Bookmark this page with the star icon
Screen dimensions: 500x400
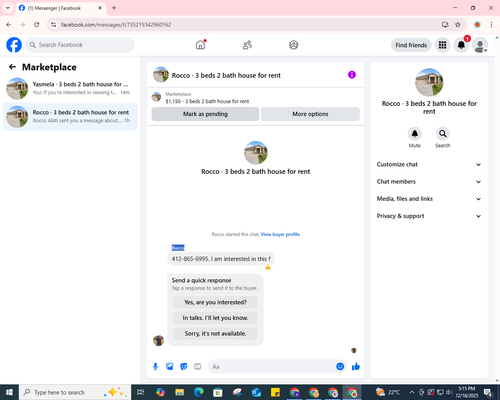tap(458, 25)
